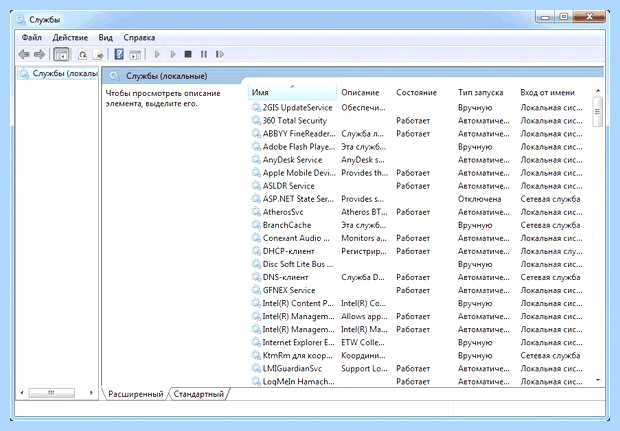Maximize the Службы window
Image resolution: width=620 pixels, height=431 pixels.
click(x=564, y=17)
